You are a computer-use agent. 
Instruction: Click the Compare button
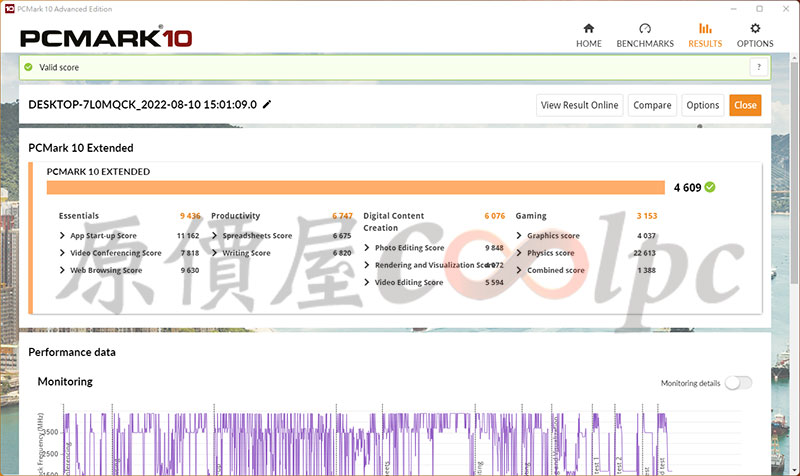[x=652, y=105]
